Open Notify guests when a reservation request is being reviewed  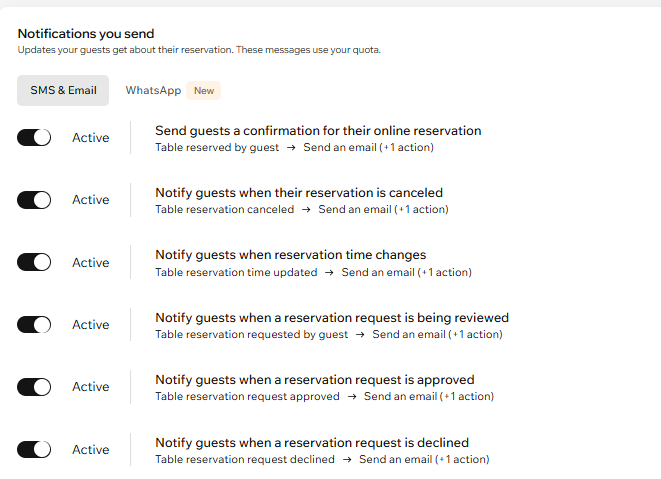coord(332,318)
